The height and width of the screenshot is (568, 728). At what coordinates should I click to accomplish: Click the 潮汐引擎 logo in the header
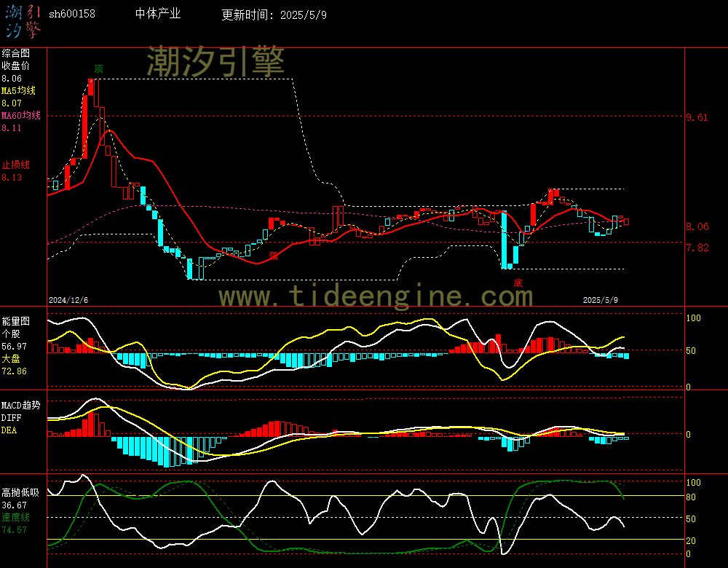point(23,21)
